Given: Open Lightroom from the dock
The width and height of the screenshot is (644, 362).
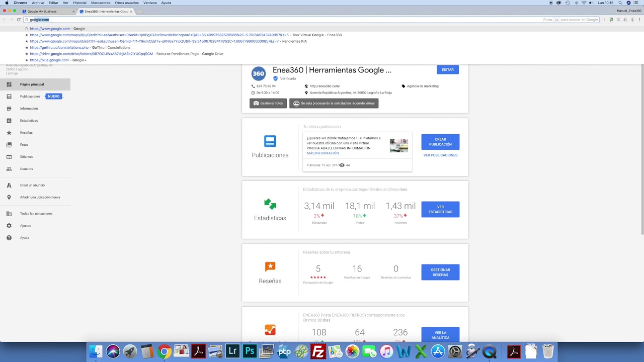Looking at the screenshot, I should coord(232,351).
